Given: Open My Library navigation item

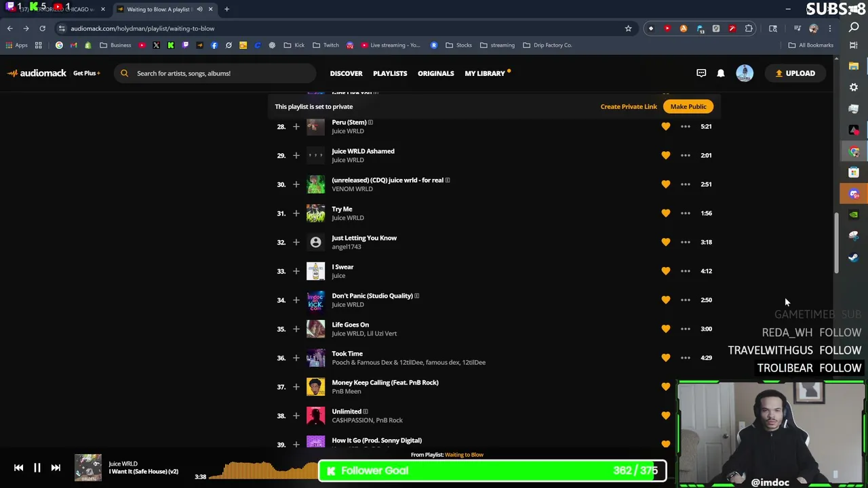Looking at the screenshot, I should (x=485, y=73).
